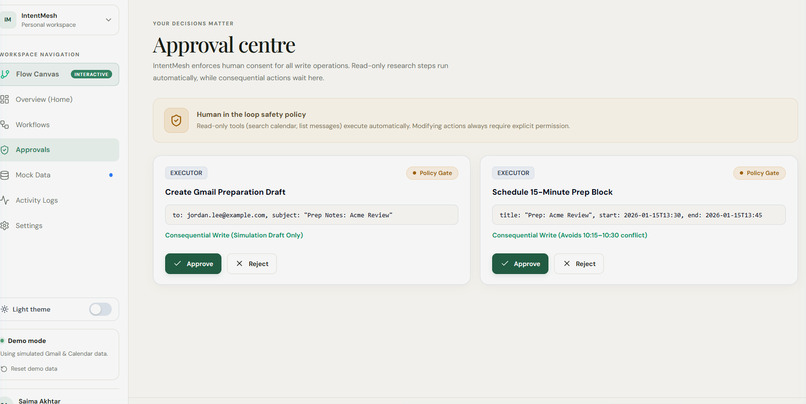Click the Mock Data database icon
806x404 pixels.
click(5, 175)
